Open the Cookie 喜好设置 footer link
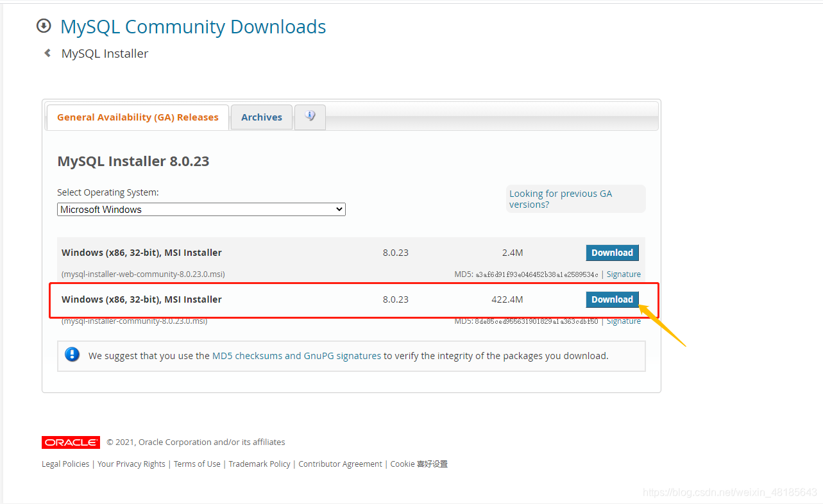Image resolution: width=823 pixels, height=504 pixels. tap(419, 464)
